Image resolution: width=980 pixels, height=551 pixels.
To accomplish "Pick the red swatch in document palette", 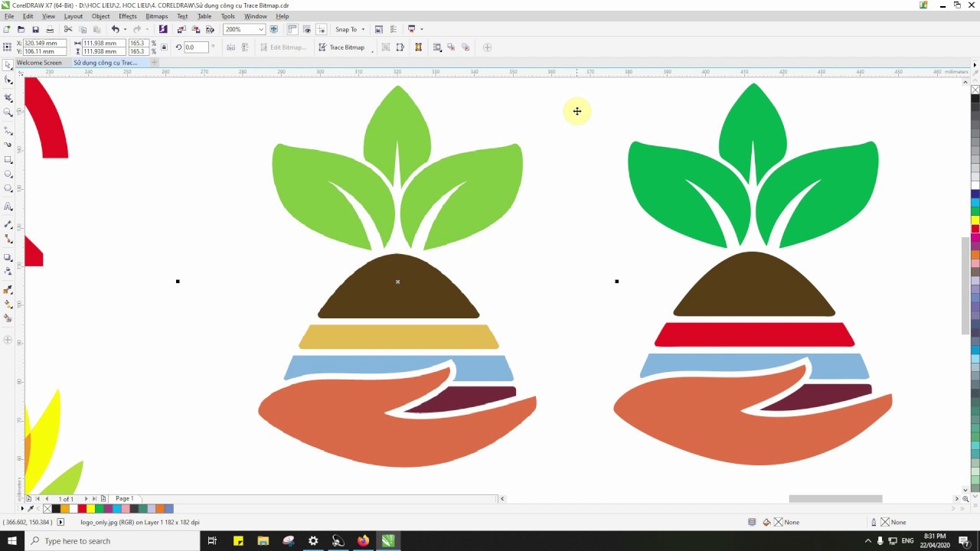I will (x=82, y=508).
